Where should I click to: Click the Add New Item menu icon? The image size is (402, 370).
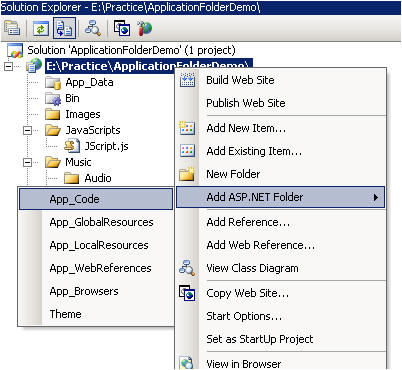point(187,128)
